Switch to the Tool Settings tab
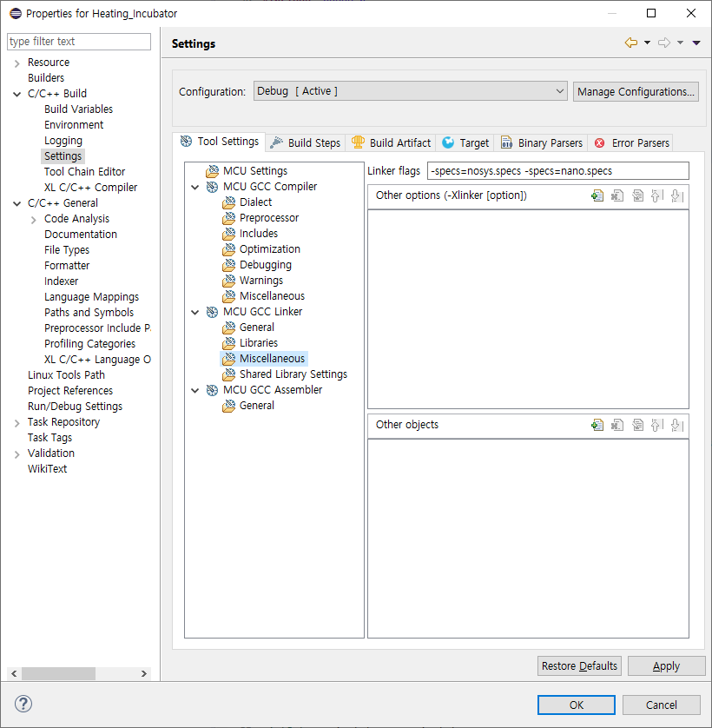 (219, 142)
